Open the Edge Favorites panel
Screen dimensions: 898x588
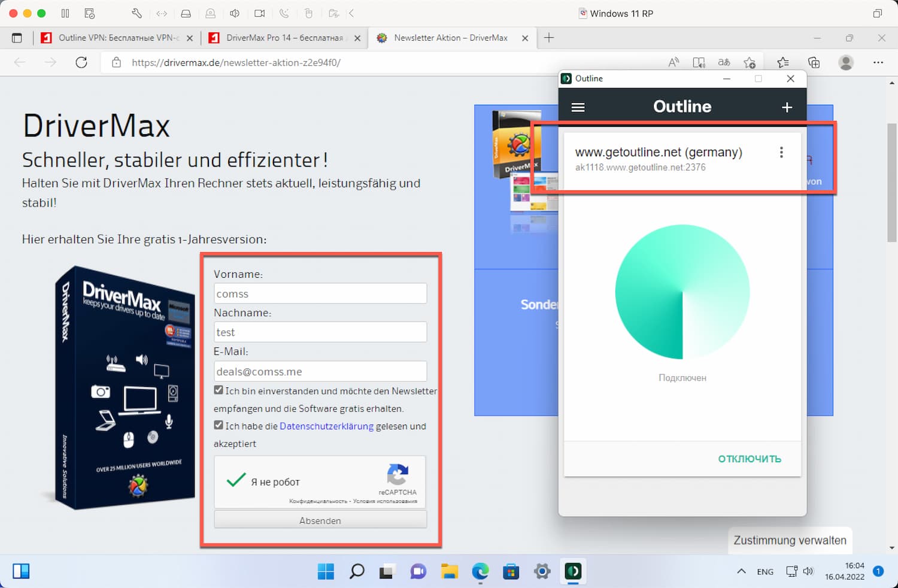pos(782,62)
